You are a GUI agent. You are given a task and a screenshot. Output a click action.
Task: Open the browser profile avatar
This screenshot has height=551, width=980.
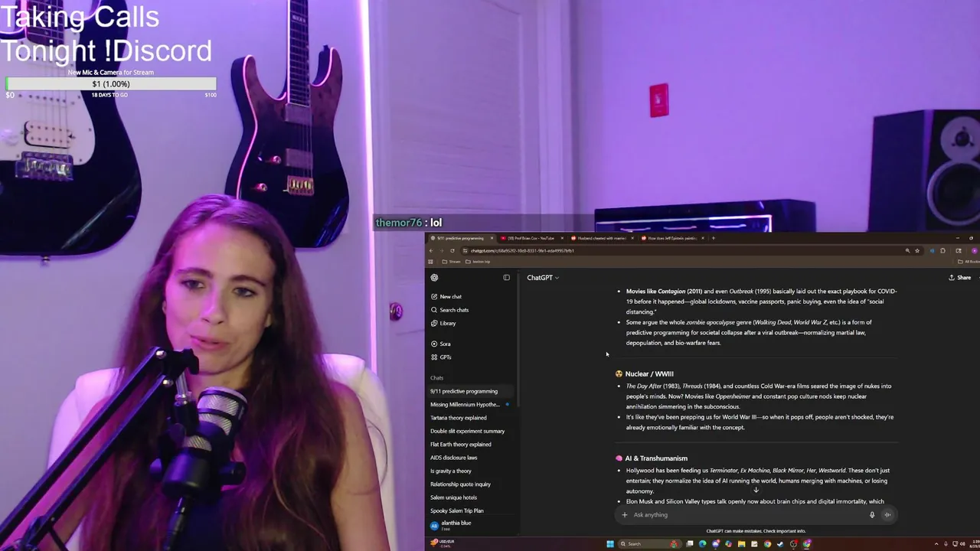974,251
